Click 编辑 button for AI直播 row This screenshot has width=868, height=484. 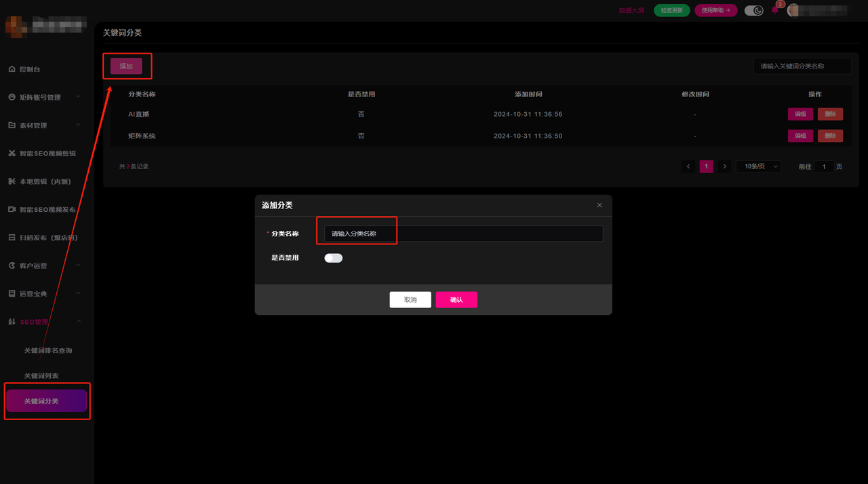pos(800,114)
